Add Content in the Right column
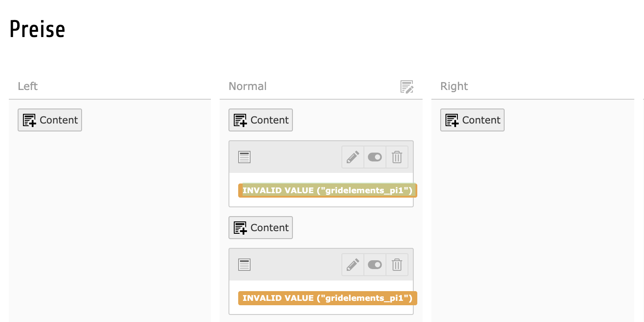644x322 pixels. 472,120
